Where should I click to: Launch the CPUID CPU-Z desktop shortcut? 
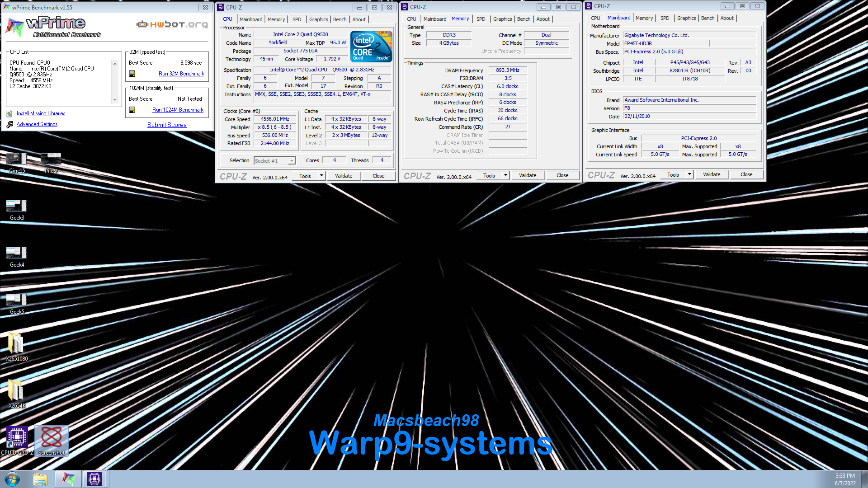[x=17, y=441]
